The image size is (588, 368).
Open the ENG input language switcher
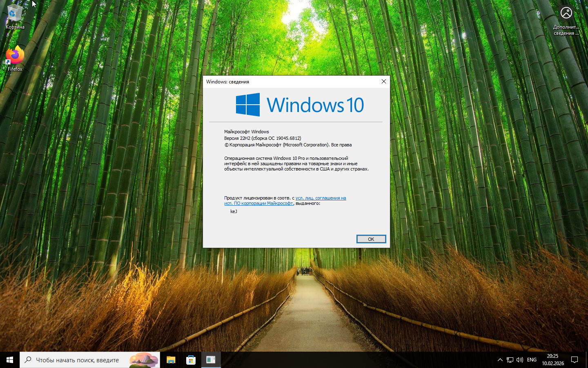click(x=532, y=360)
